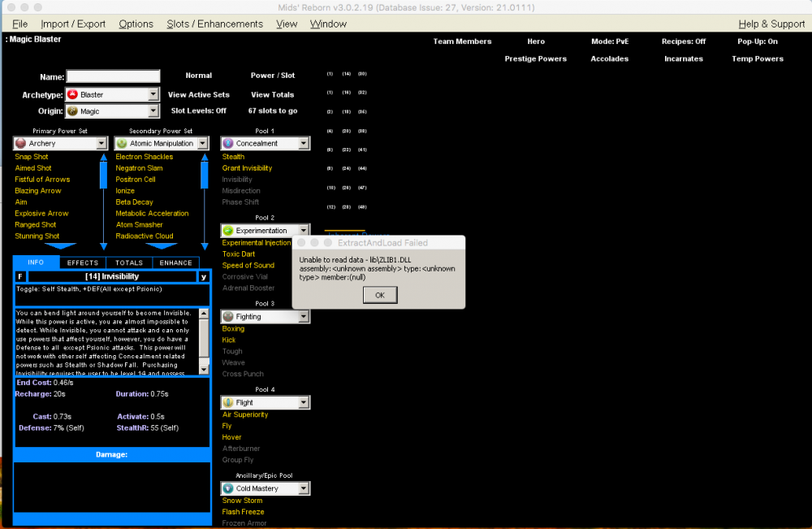The height and width of the screenshot is (529, 812).
Task: Click the Magic origin icon
Action: 73,111
